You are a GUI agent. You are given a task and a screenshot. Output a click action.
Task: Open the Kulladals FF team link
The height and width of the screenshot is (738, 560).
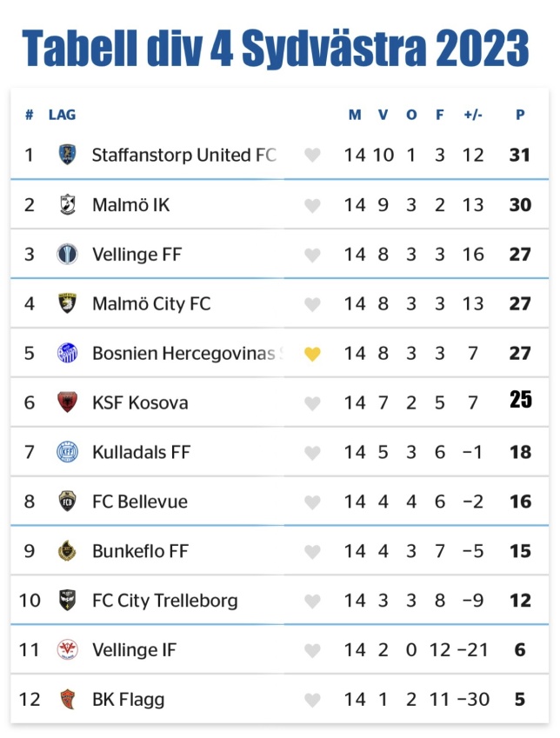click(x=141, y=452)
